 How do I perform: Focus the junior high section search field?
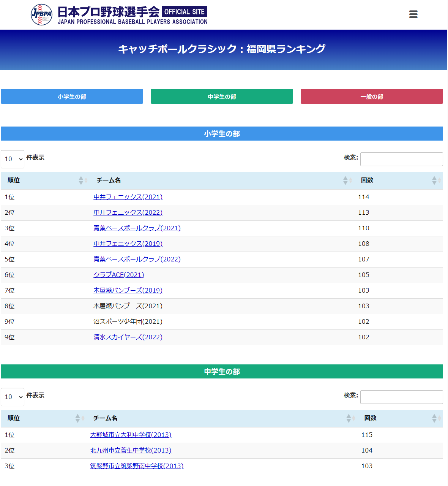(x=401, y=397)
